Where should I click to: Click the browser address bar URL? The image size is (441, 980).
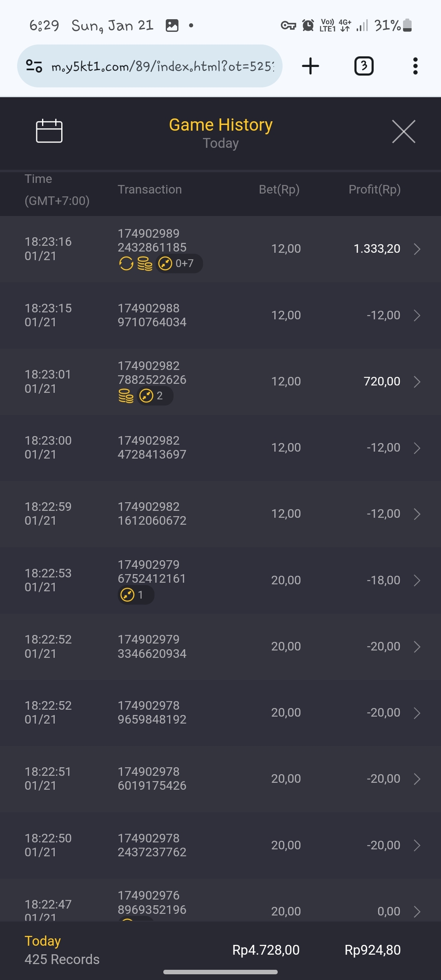(163, 66)
